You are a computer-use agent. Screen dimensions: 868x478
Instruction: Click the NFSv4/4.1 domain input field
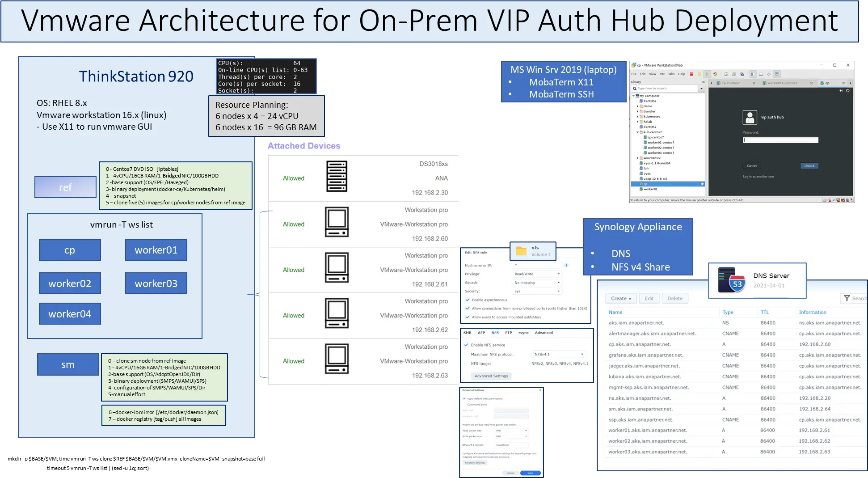pos(511,445)
